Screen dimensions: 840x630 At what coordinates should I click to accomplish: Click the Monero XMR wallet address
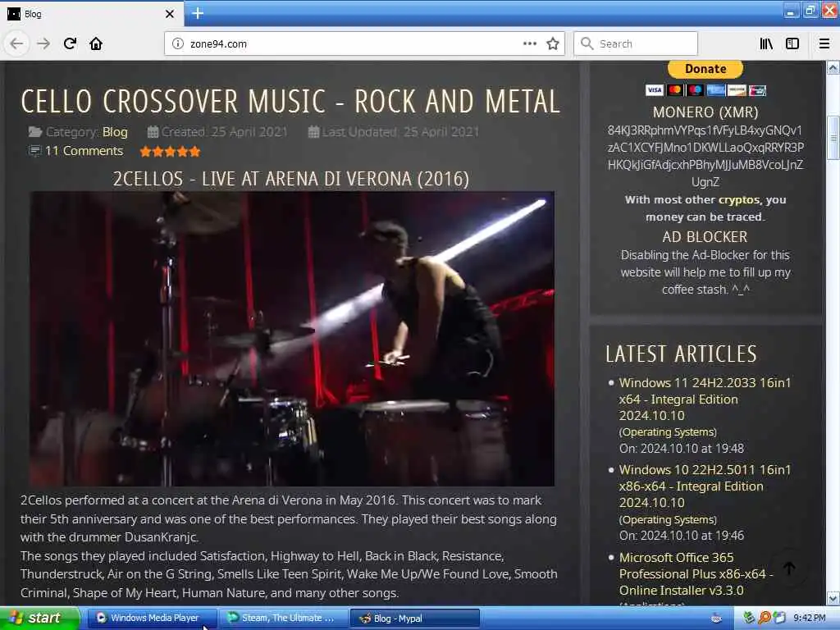coord(705,156)
